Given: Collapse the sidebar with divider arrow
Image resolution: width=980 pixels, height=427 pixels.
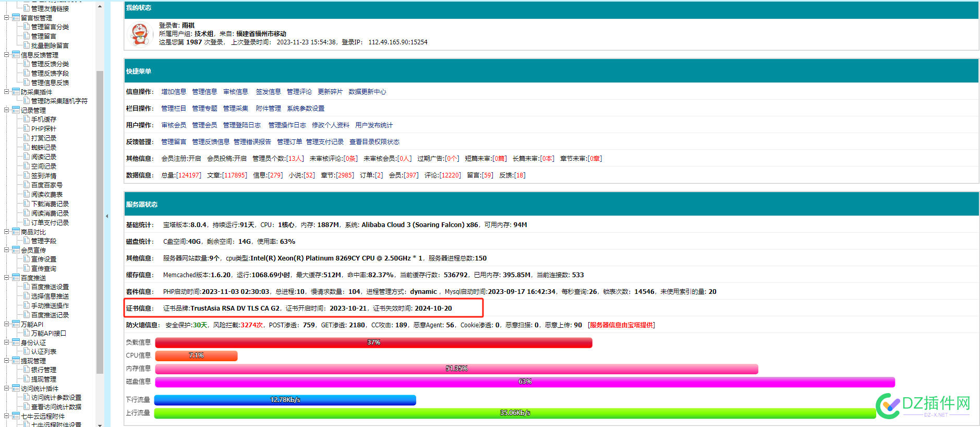Looking at the screenshot, I should [107, 216].
